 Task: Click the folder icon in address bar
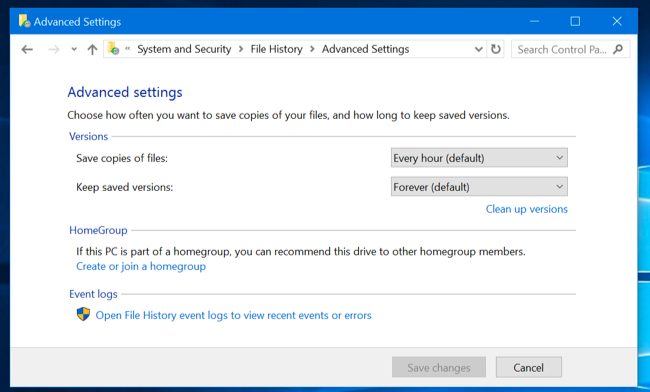(113, 48)
